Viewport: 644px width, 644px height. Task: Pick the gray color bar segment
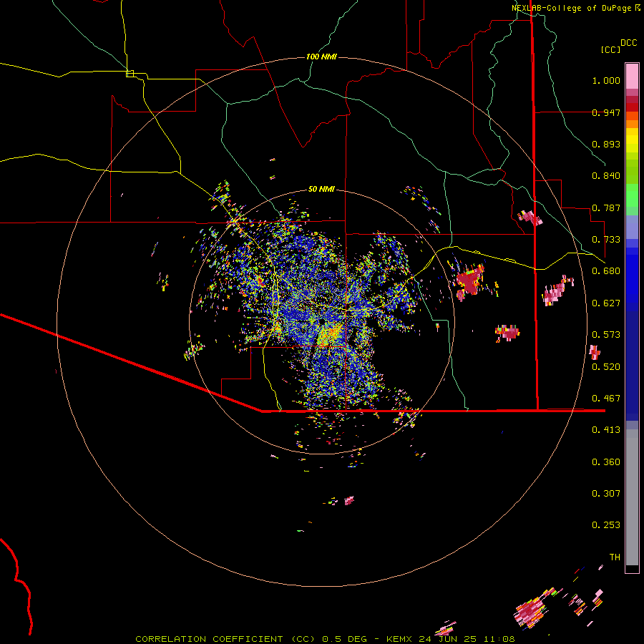[x=632, y=497]
